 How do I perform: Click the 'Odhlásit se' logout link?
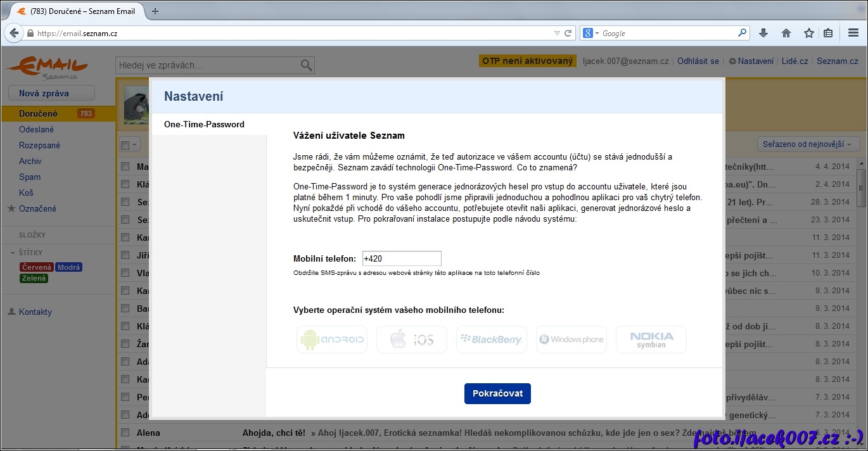[x=698, y=61]
